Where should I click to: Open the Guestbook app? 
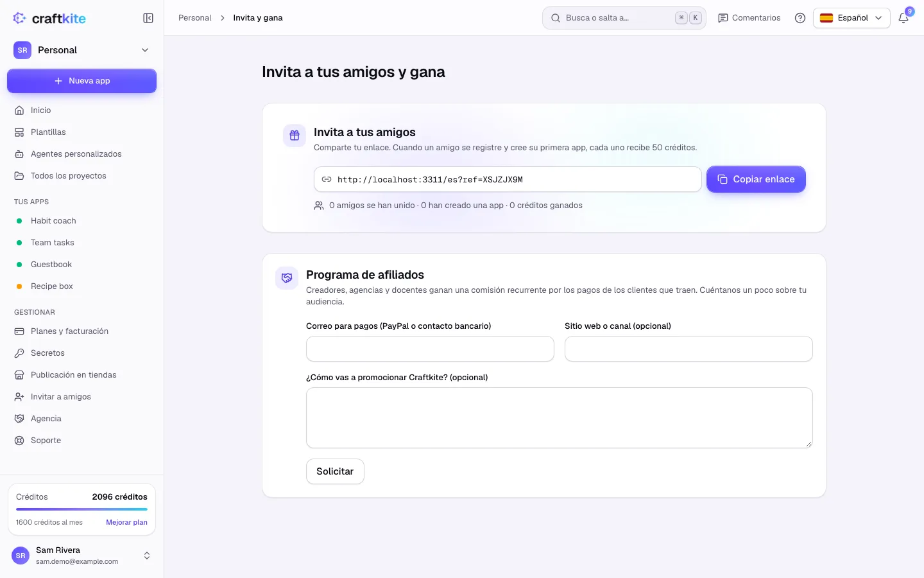[x=81, y=265]
